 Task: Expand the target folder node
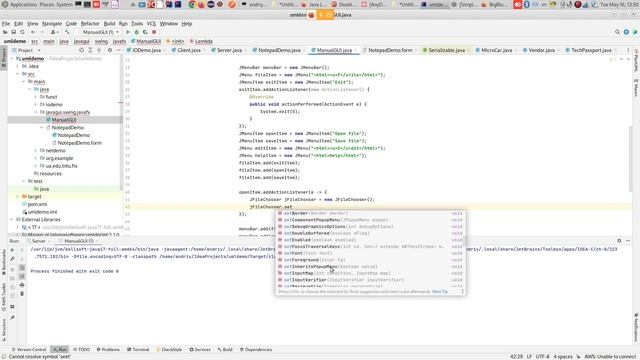click(x=18, y=197)
